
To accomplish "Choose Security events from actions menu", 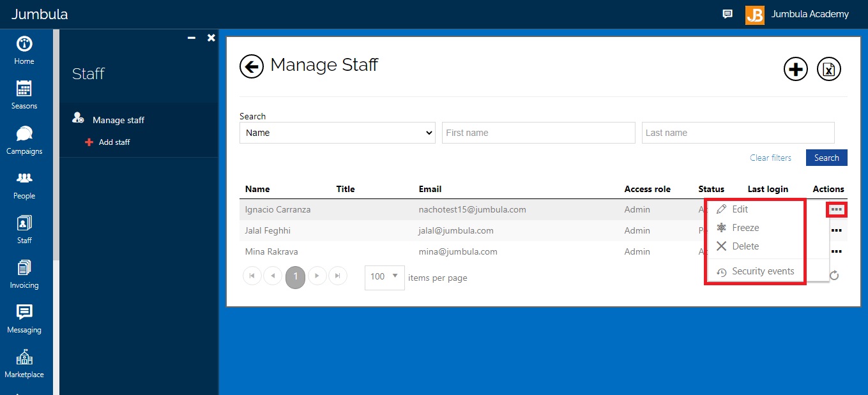I will point(756,271).
